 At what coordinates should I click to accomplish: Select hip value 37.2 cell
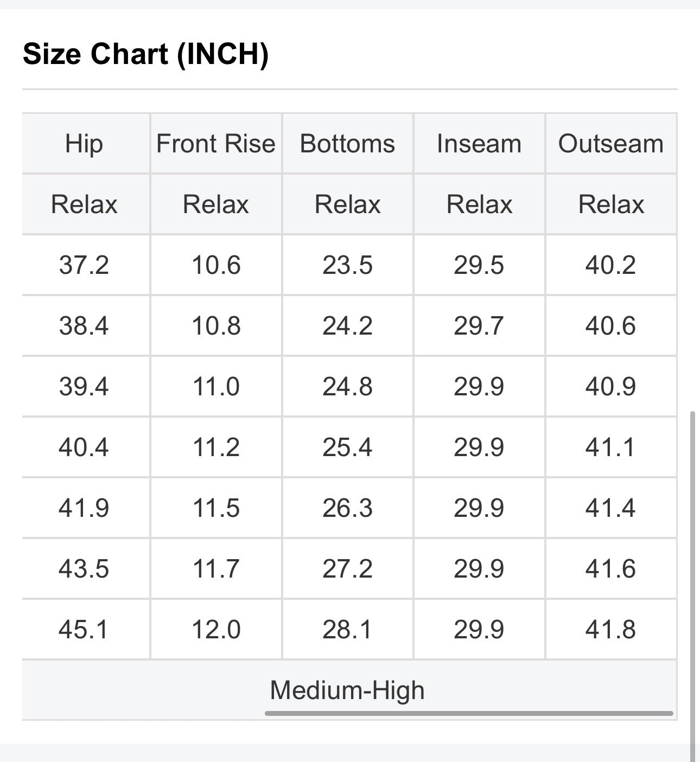pos(85,265)
